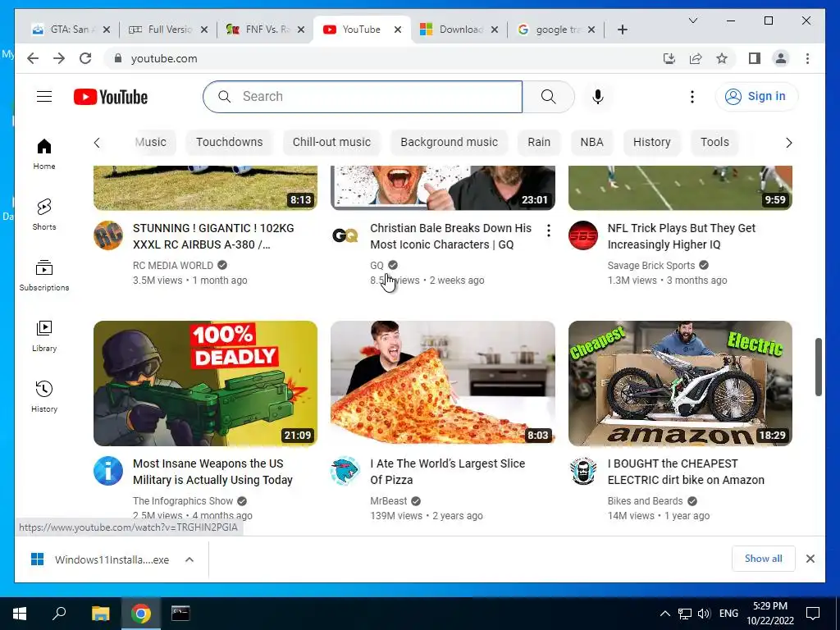
Task: Open RC MEDIA WORLD channel avatar
Action: tap(108, 235)
